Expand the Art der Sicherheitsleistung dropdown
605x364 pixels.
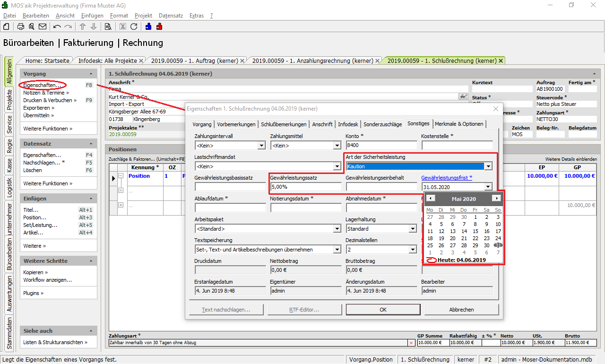[488, 166]
